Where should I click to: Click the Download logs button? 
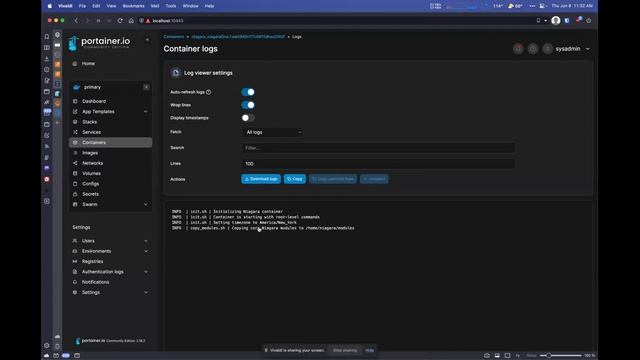pos(261,179)
